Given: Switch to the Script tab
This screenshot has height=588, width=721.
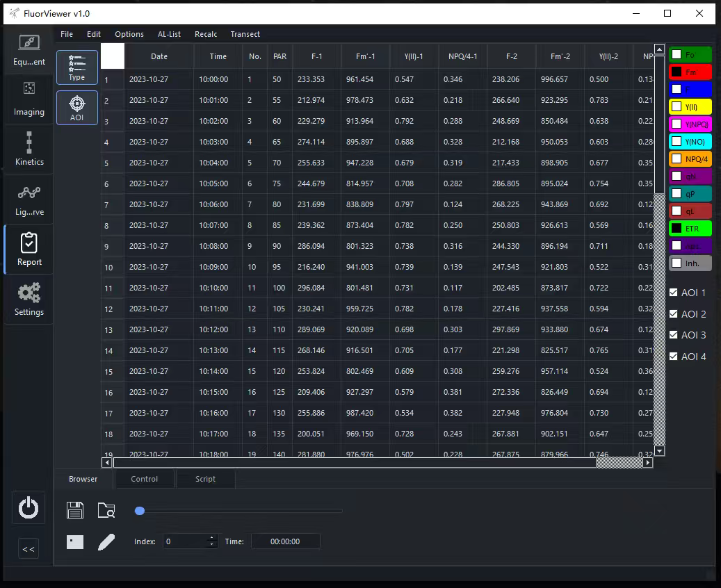Looking at the screenshot, I should [205, 479].
